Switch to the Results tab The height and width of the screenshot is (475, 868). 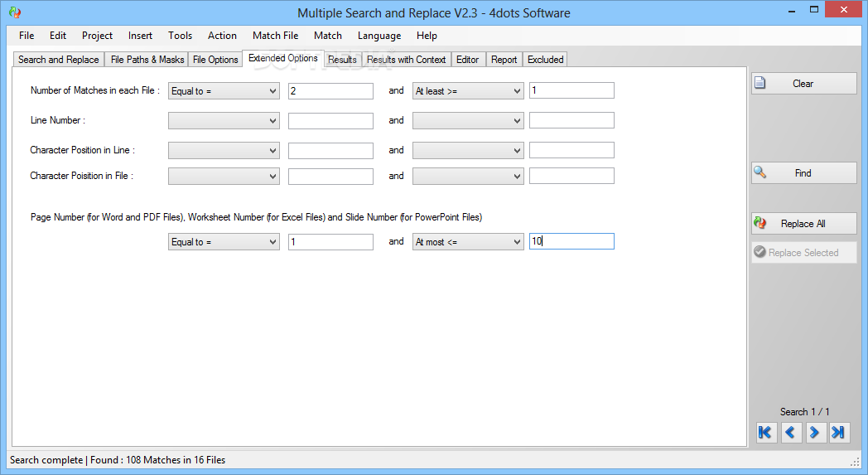[x=342, y=60]
